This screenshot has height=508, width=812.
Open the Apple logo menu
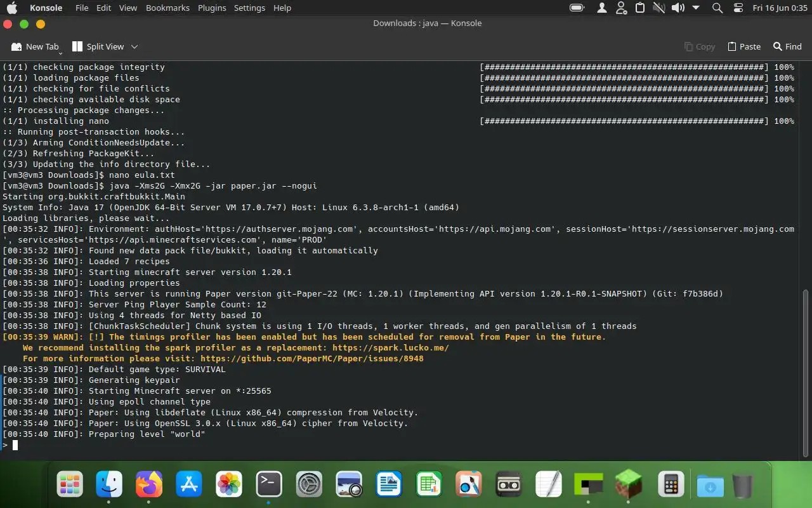[x=12, y=8]
